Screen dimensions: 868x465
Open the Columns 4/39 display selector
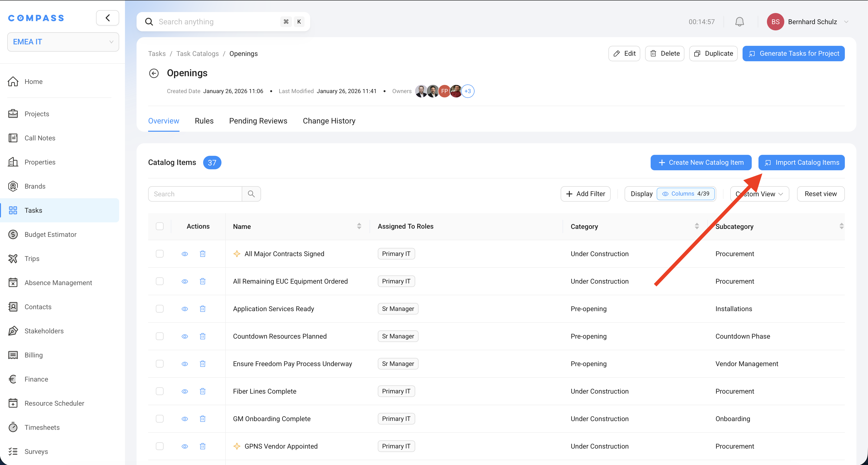[x=686, y=194]
